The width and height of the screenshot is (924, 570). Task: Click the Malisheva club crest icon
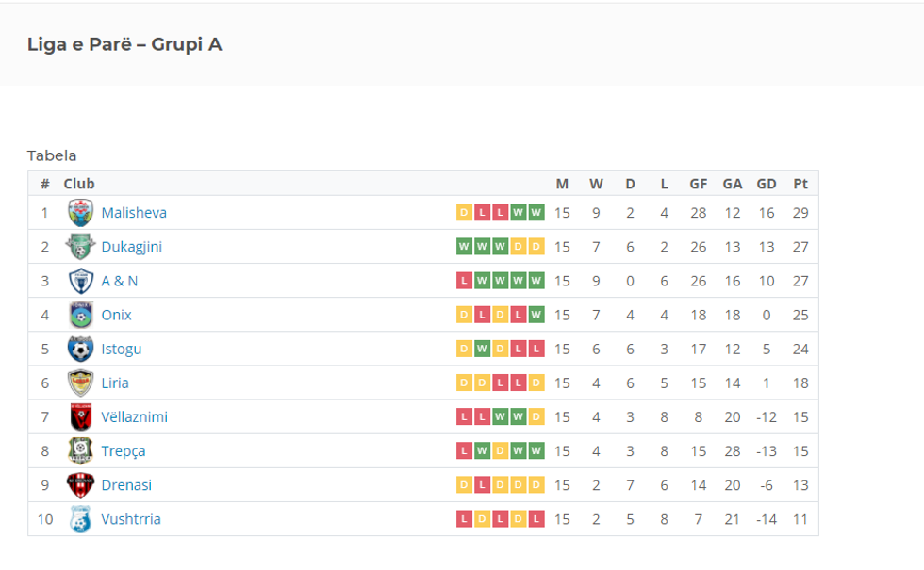[x=81, y=213]
